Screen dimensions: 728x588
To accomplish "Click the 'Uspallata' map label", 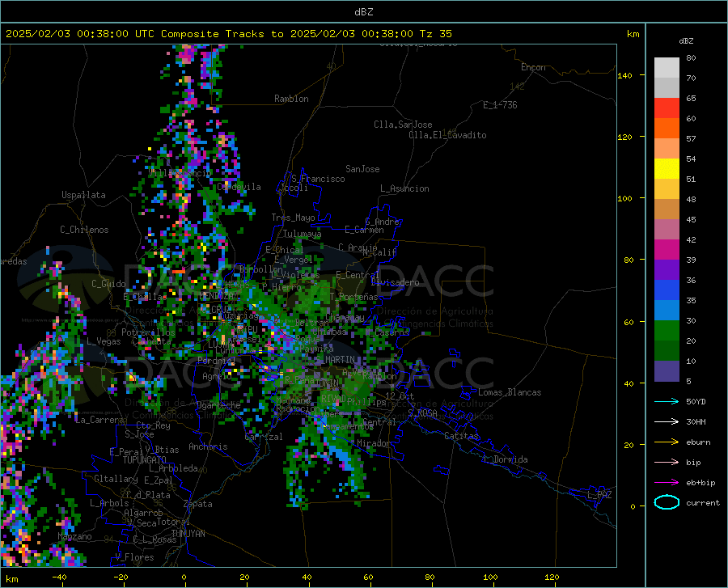I will coord(83,196).
